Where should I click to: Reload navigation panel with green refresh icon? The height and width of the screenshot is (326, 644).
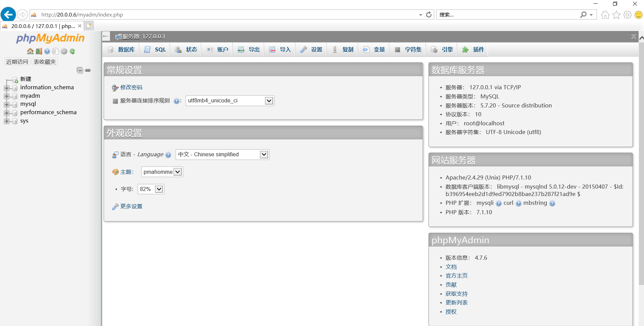tap(72, 51)
